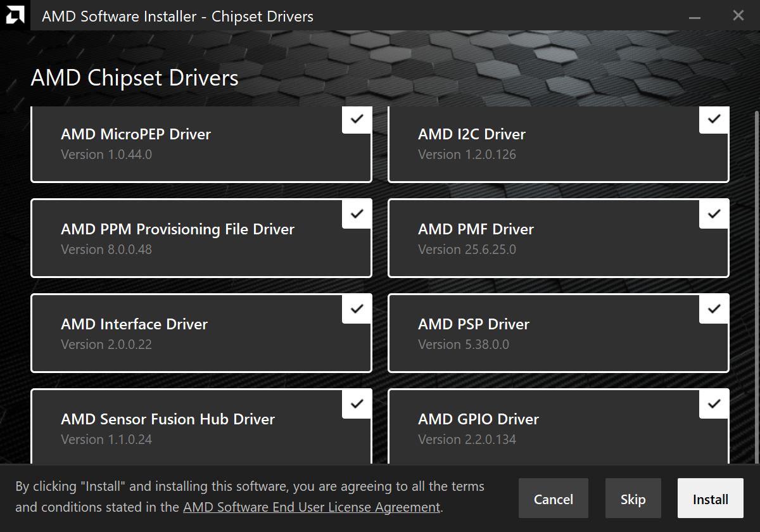
Task: Select the AMD MicroPEP Driver title text
Action: pos(136,134)
